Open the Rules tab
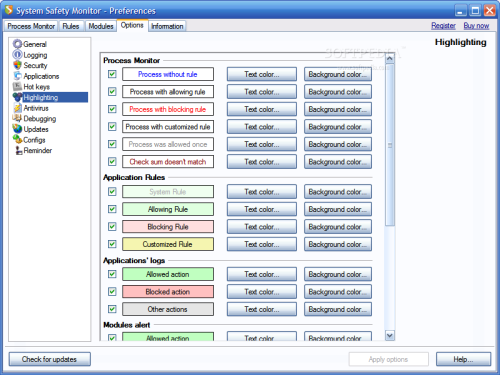 [x=71, y=26]
